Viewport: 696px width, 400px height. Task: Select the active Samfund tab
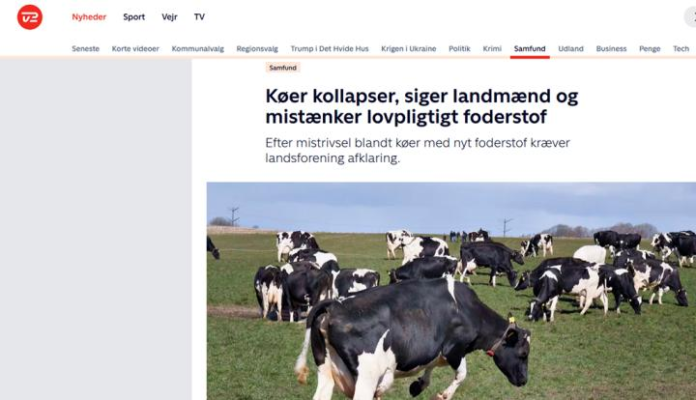(x=530, y=49)
